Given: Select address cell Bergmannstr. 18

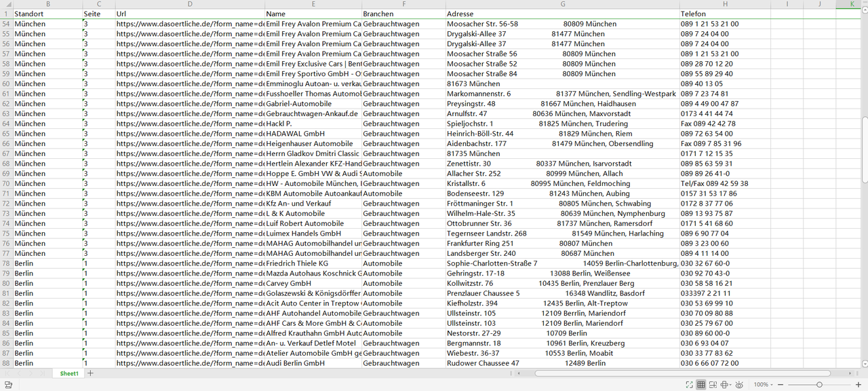Looking at the screenshot, I should tap(562, 343).
